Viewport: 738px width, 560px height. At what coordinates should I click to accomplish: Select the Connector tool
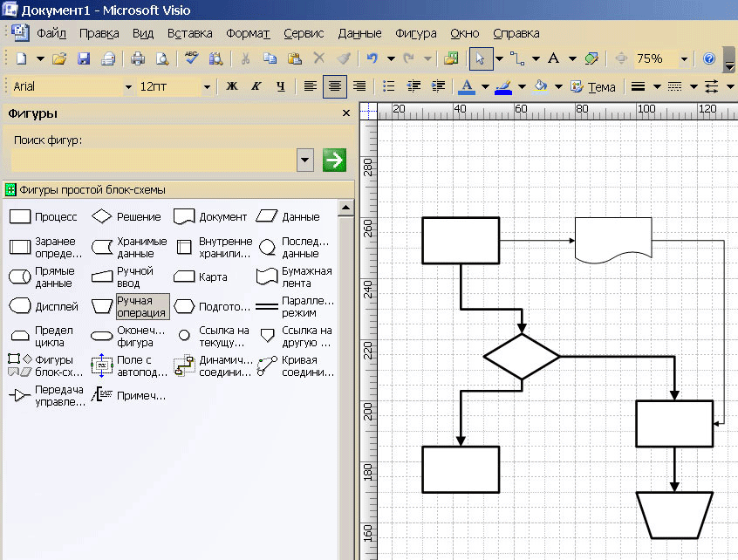coord(517,59)
